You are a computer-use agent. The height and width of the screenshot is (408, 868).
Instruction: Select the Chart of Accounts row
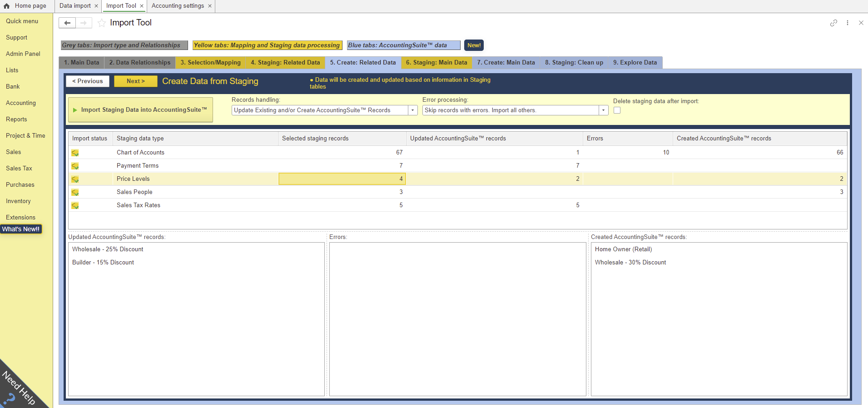[x=457, y=153]
